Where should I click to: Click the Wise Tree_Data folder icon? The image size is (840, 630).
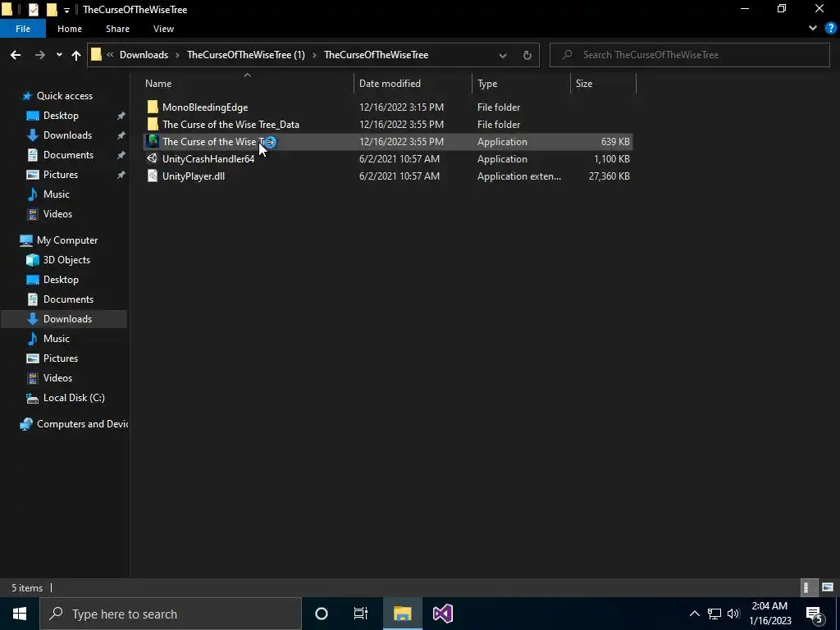pos(153,125)
